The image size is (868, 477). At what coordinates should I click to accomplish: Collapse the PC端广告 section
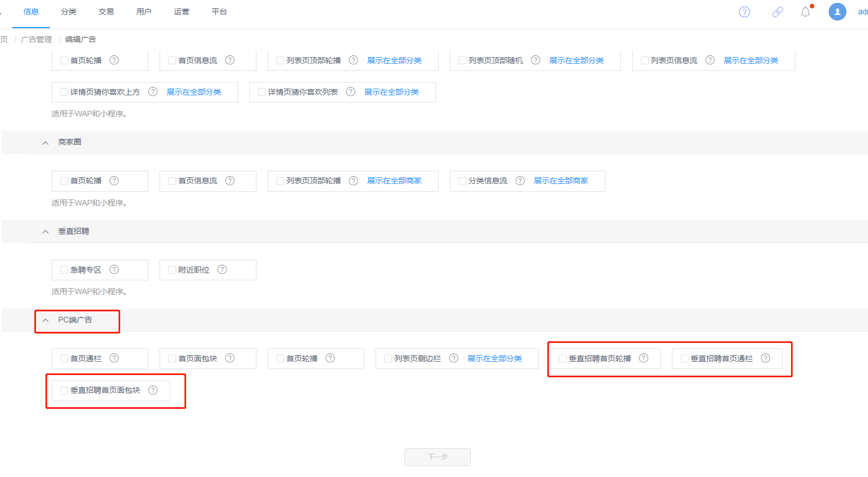pyautogui.click(x=45, y=320)
